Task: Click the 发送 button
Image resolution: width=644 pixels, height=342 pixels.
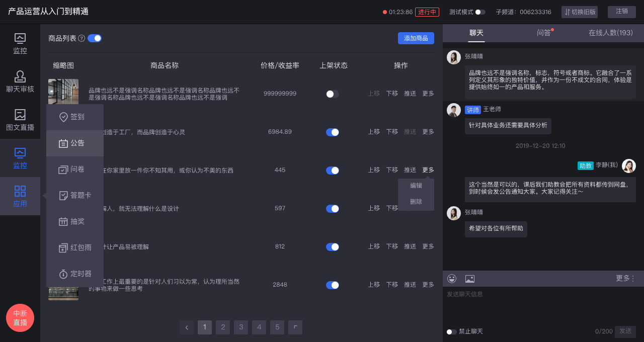Action: click(625, 331)
